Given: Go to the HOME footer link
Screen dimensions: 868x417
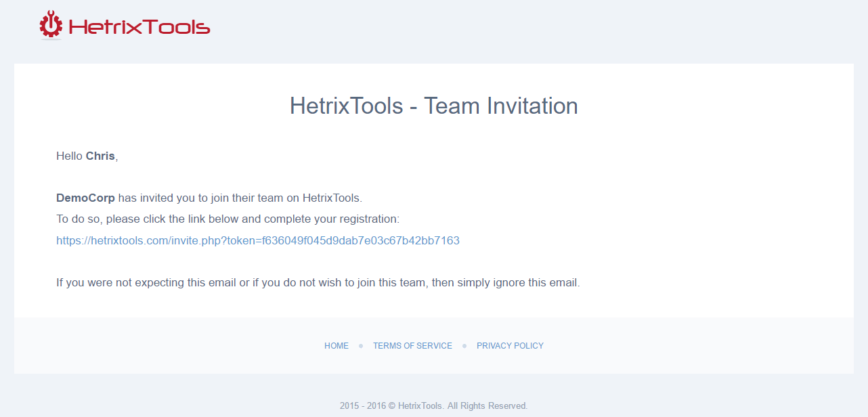Looking at the screenshot, I should pyautogui.click(x=337, y=346).
